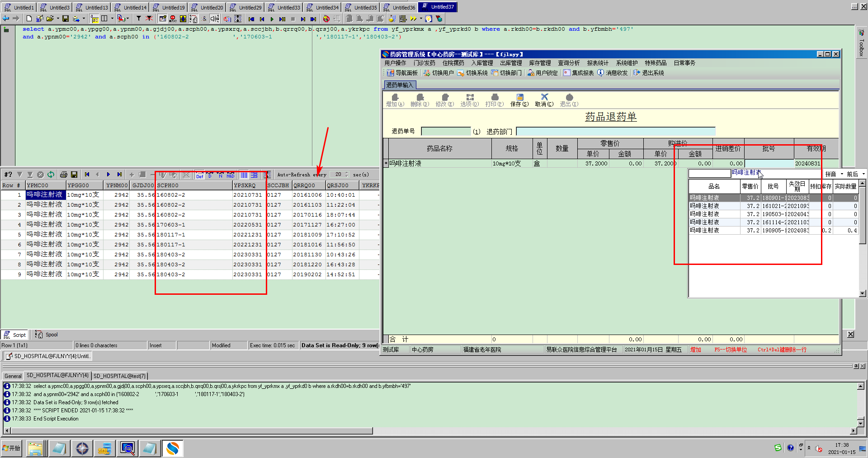Switch to the SD_HOSPITAL@test(7) log tab
Image resolution: width=868 pixels, height=458 pixels.
pos(120,376)
